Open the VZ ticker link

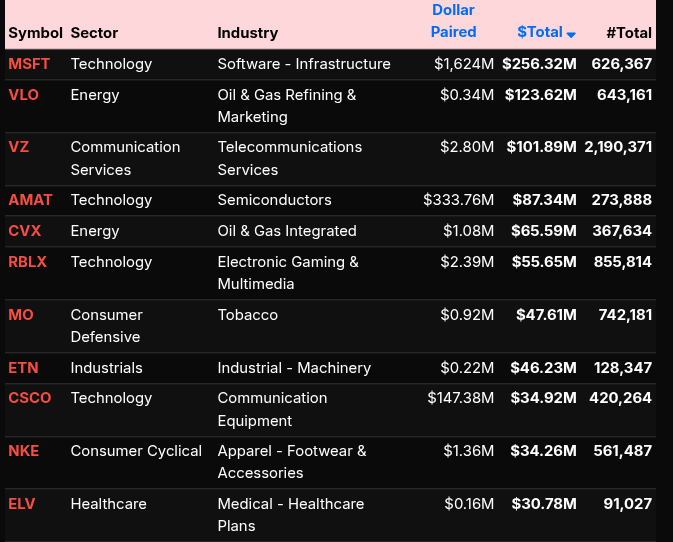point(19,147)
